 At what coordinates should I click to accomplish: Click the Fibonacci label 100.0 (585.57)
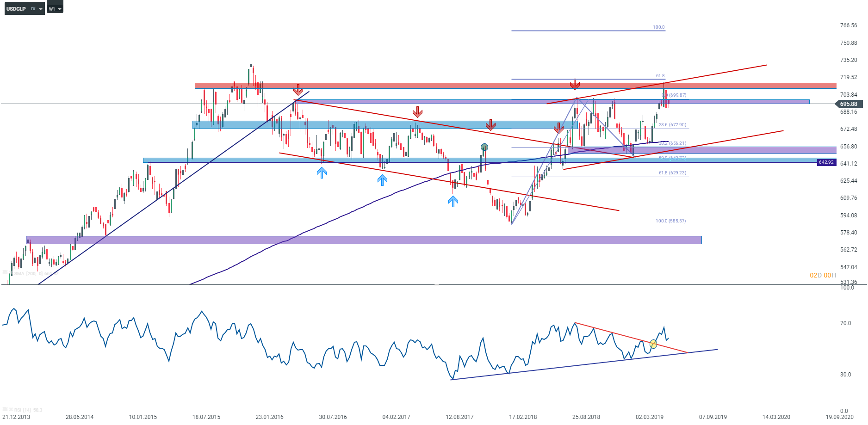click(670, 221)
